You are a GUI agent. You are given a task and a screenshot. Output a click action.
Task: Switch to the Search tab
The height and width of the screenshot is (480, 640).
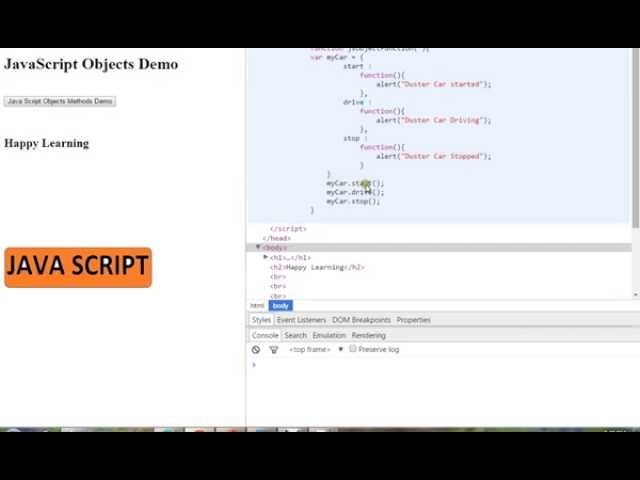pos(296,336)
